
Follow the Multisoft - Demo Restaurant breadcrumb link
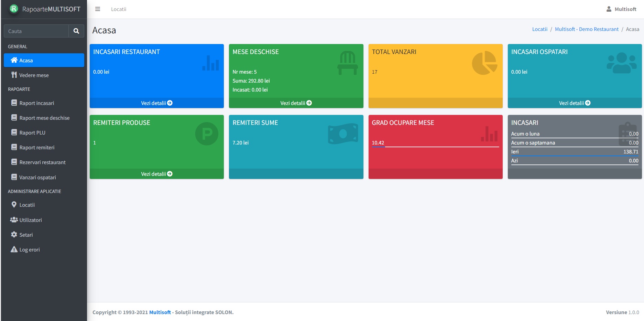(x=586, y=29)
